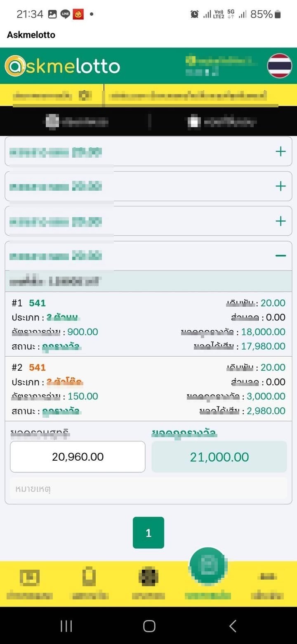The image size is (297, 644).
Task: Tap the square box icon in the yellow bottom bar
Action: [30, 578]
